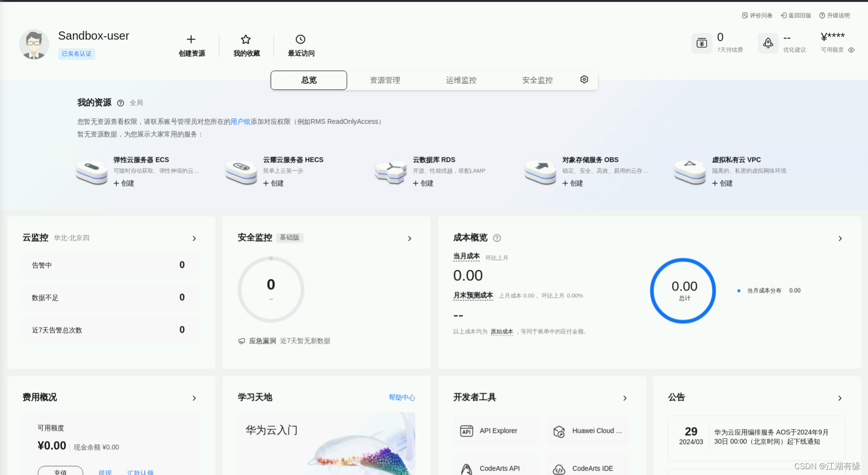The height and width of the screenshot is (475, 868).
Task: Click 返回旧版 to switch back
Action: (796, 15)
